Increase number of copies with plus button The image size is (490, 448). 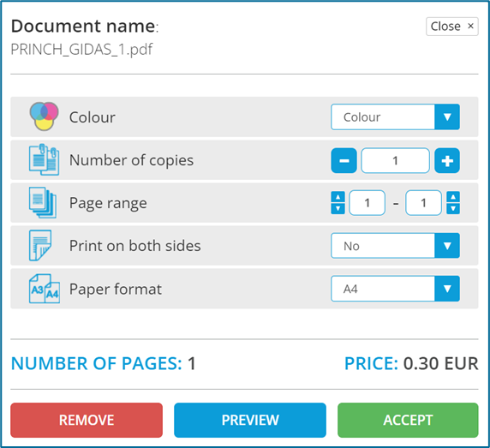pyautogui.click(x=447, y=160)
